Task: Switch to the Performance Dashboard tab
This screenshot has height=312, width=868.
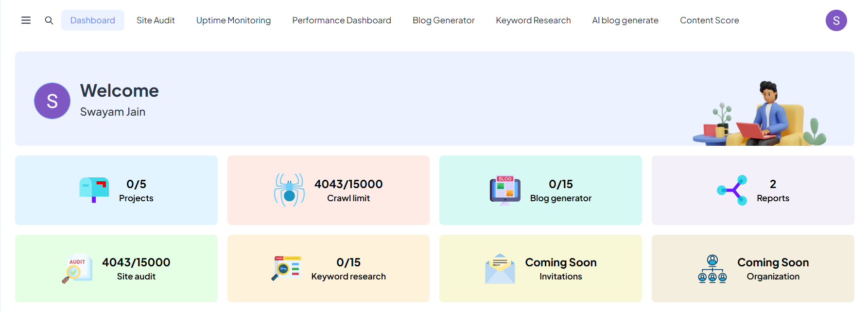Action: click(342, 20)
